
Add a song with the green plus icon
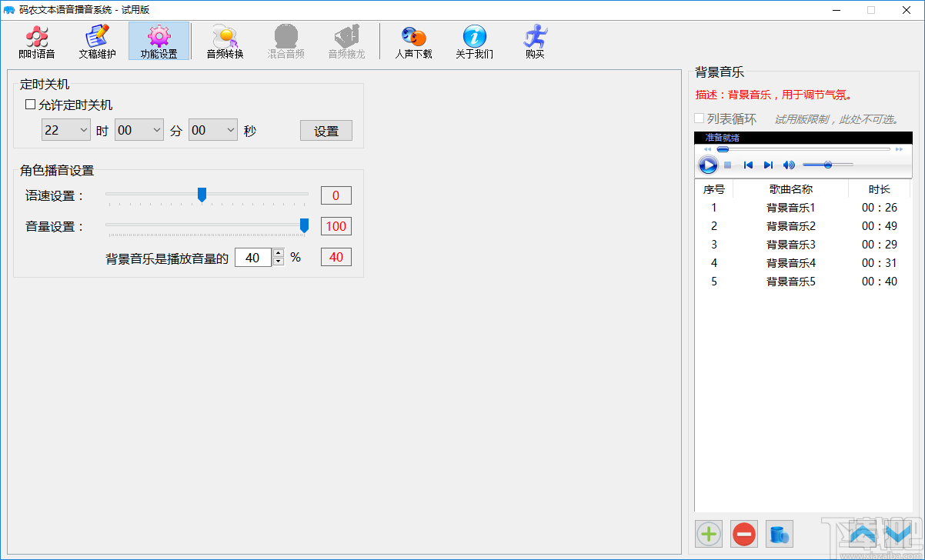[708, 533]
